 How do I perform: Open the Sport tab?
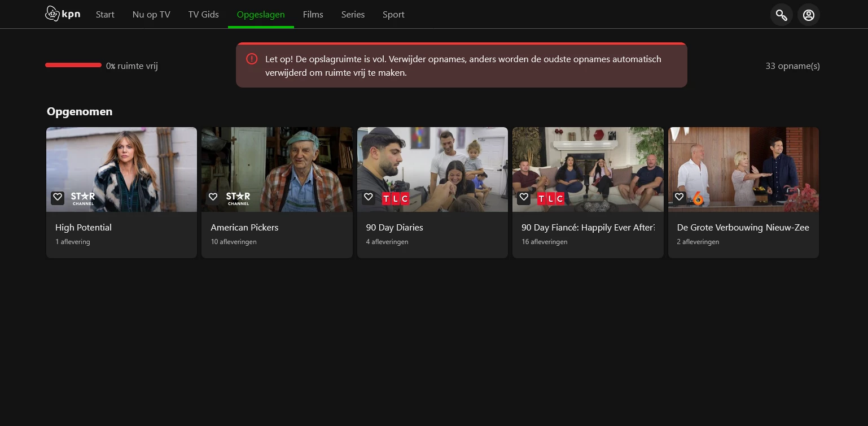[x=393, y=15]
